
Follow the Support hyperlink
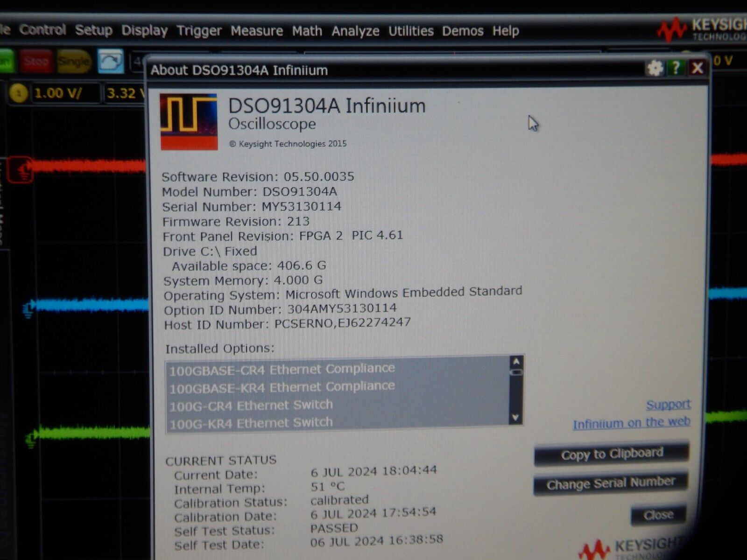coord(669,404)
